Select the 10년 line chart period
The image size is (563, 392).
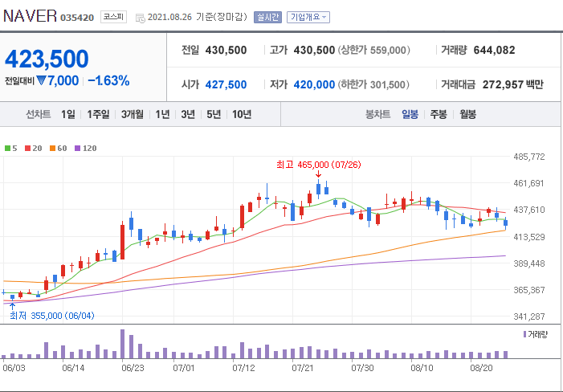[x=242, y=115]
